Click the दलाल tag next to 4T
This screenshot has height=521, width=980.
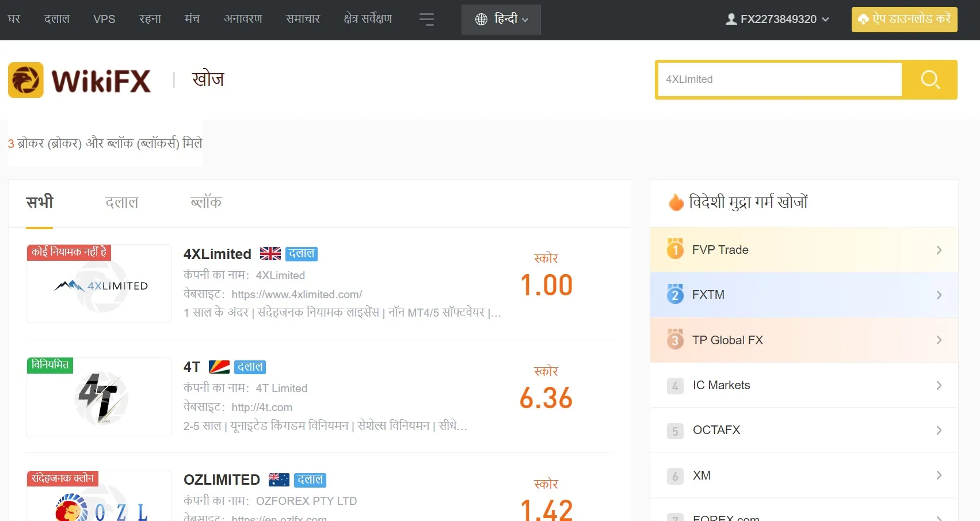pos(250,367)
